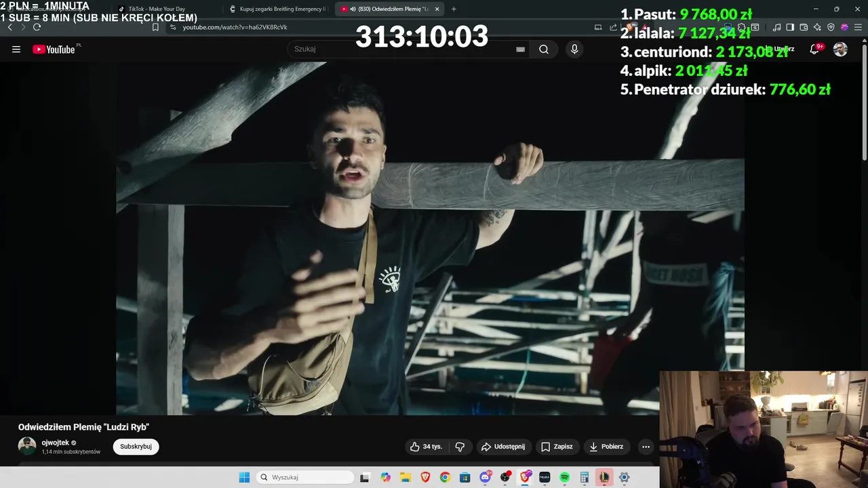Open File Explorer from the taskbar

406,477
